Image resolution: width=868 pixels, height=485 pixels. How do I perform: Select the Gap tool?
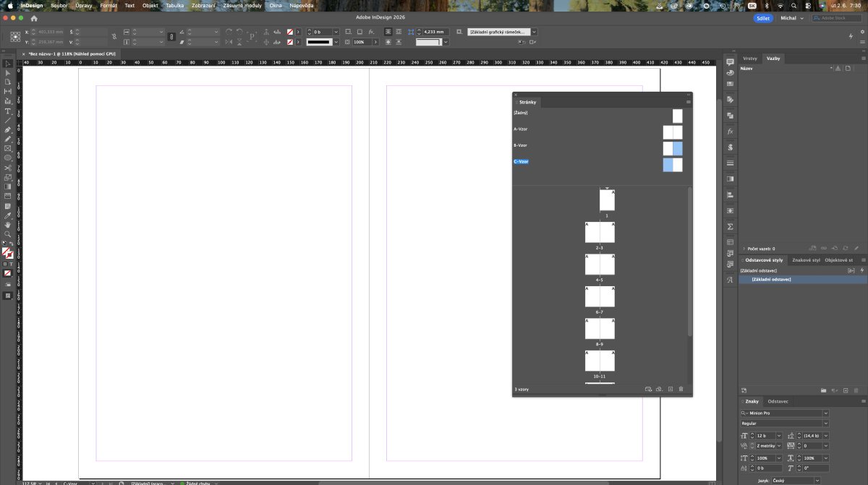[8, 92]
